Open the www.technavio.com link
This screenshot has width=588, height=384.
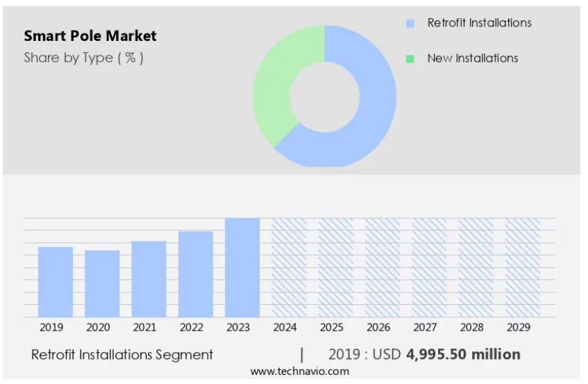click(300, 372)
